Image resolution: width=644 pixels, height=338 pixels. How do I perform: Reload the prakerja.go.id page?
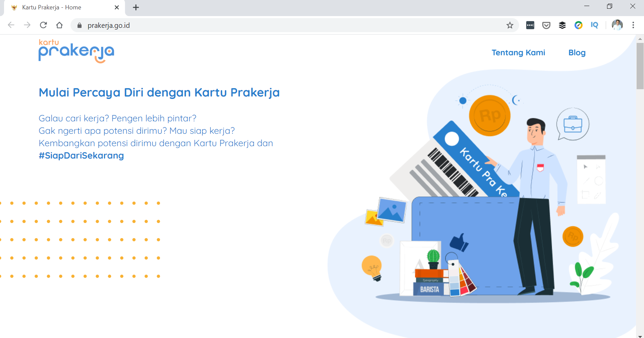click(43, 25)
